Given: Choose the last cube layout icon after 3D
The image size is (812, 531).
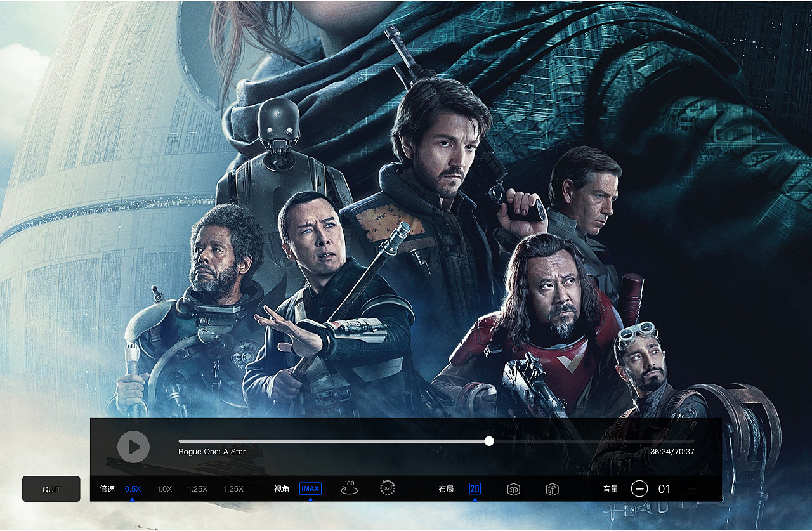Looking at the screenshot, I should coord(552,489).
